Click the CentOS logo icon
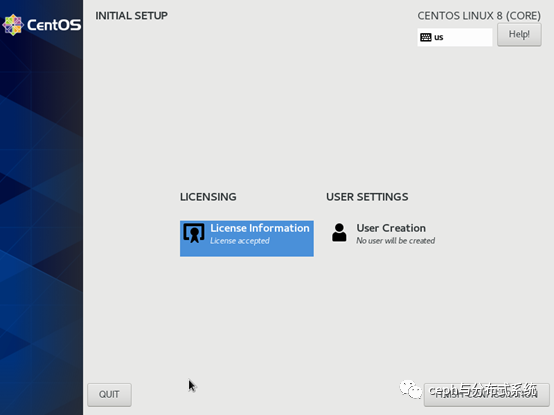This screenshot has width=554, height=415. tap(13, 25)
